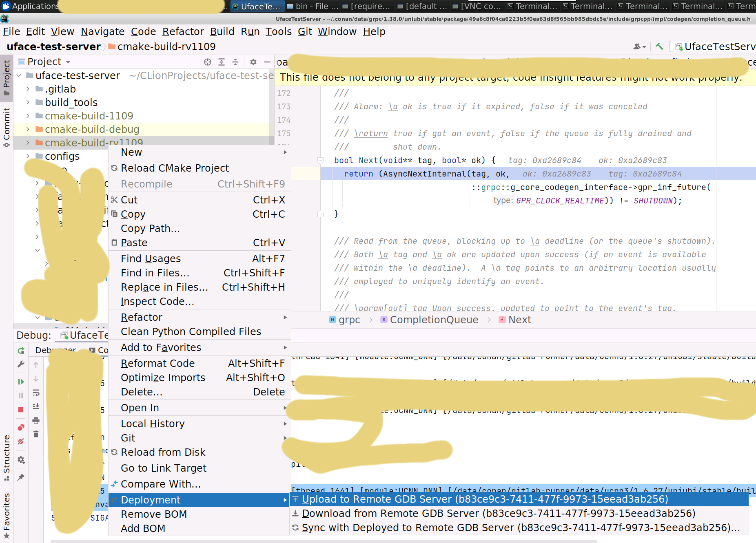Toggle mute breakpoints in debug toolbar
Viewport: 756px width, 543px height.
pyautogui.click(x=21, y=441)
